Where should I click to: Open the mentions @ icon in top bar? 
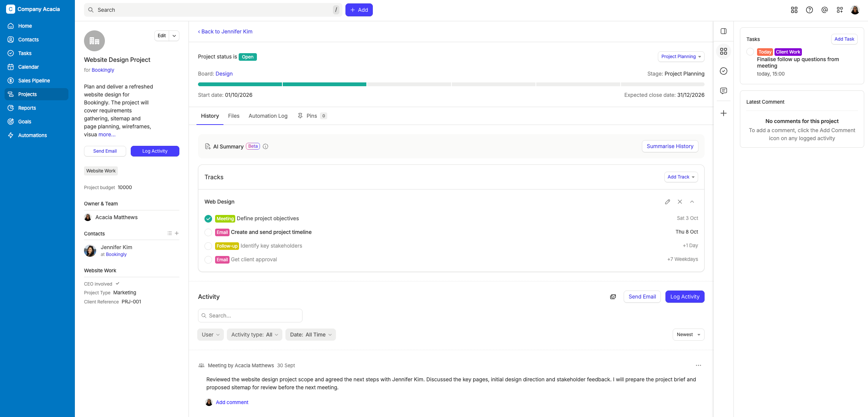pos(825,10)
